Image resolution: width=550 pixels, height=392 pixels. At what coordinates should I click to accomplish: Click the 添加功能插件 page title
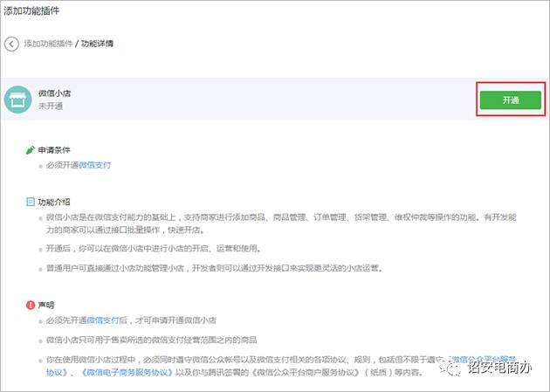pyautogui.click(x=31, y=10)
